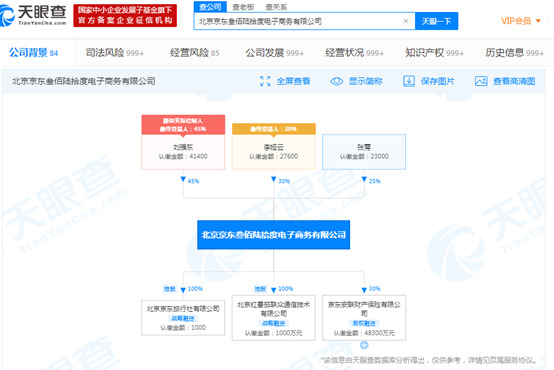Click the central blue company node
Screen dimensions: 554x370
click(273, 235)
